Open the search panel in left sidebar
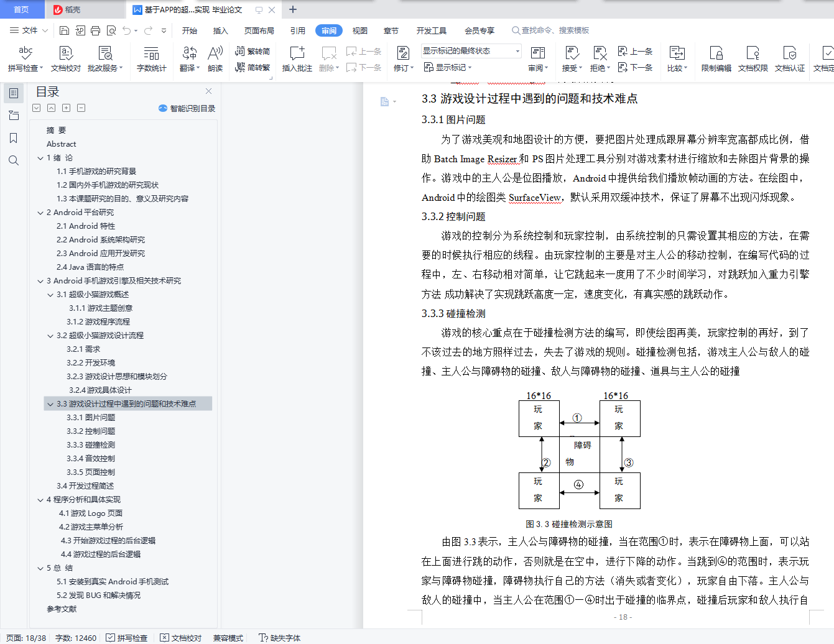Image resolution: width=834 pixels, height=644 pixels. coord(14,160)
